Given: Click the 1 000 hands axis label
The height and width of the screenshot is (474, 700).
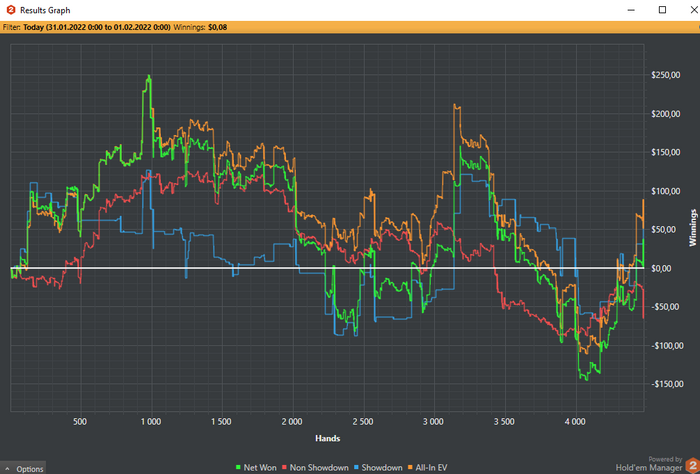Looking at the screenshot, I should point(150,422).
